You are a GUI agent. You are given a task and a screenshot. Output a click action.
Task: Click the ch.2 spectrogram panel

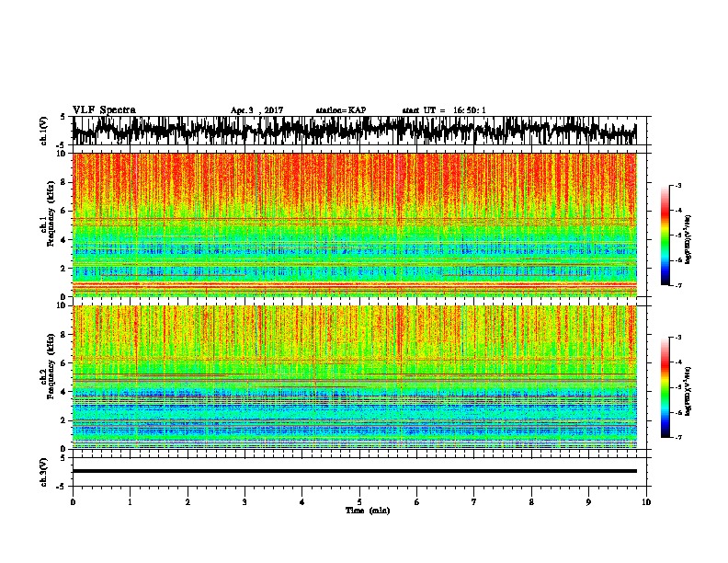click(355, 377)
